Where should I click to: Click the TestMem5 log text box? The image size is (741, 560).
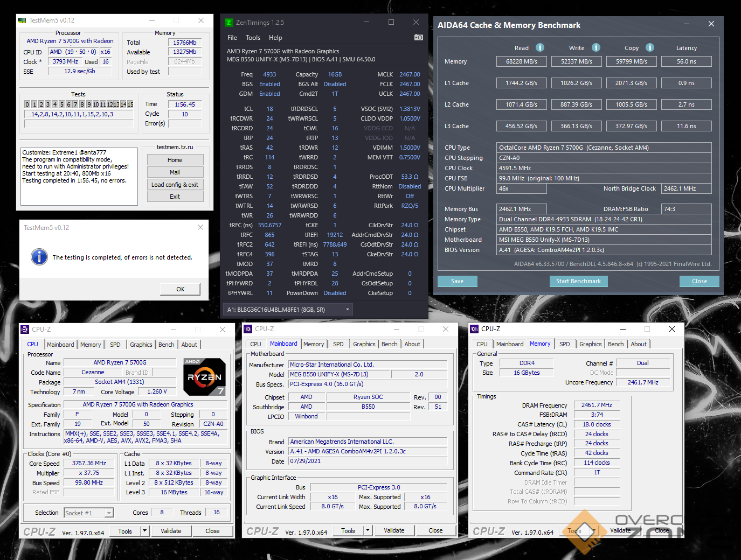(80, 177)
